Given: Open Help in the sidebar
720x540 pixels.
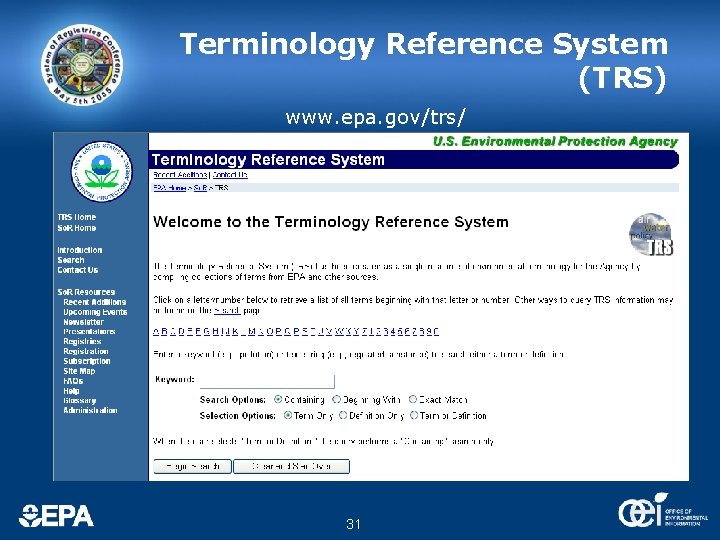Looking at the screenshot, I should coord(71,391).
